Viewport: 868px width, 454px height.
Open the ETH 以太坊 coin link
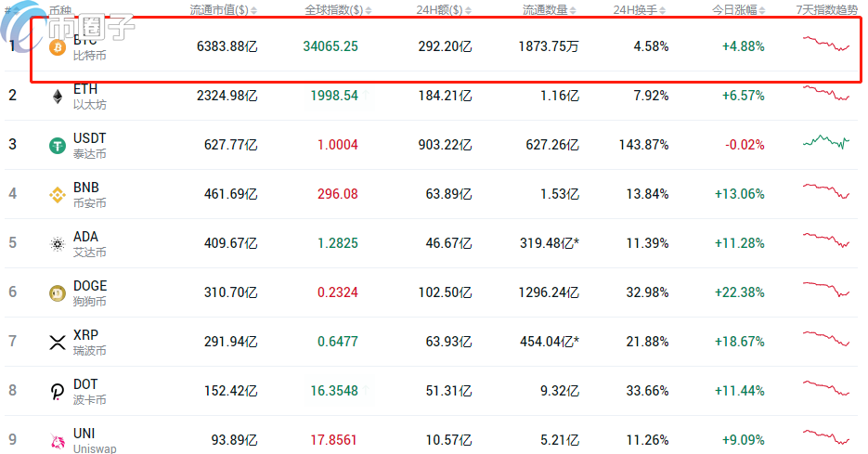coord(90,97)
